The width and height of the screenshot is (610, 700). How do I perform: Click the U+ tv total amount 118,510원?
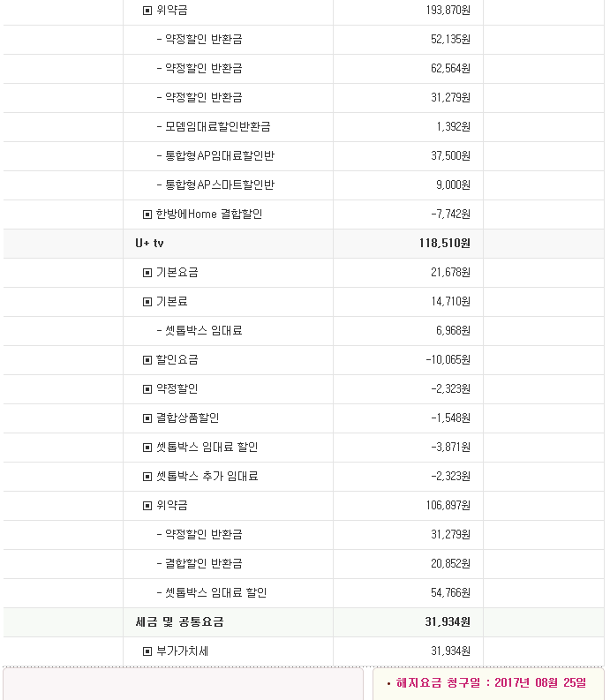click(x=445, y=244)
